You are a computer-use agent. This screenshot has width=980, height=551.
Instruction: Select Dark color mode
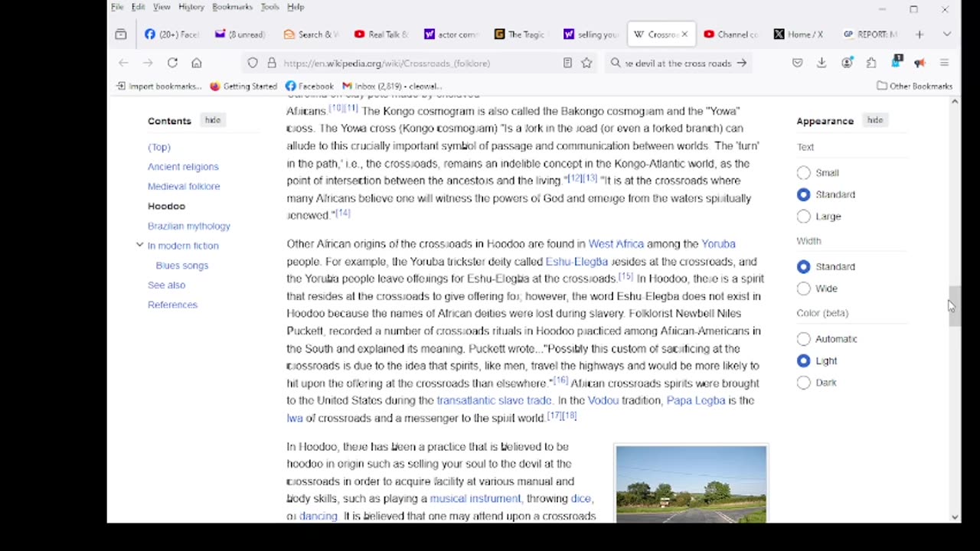click(803, 383)
